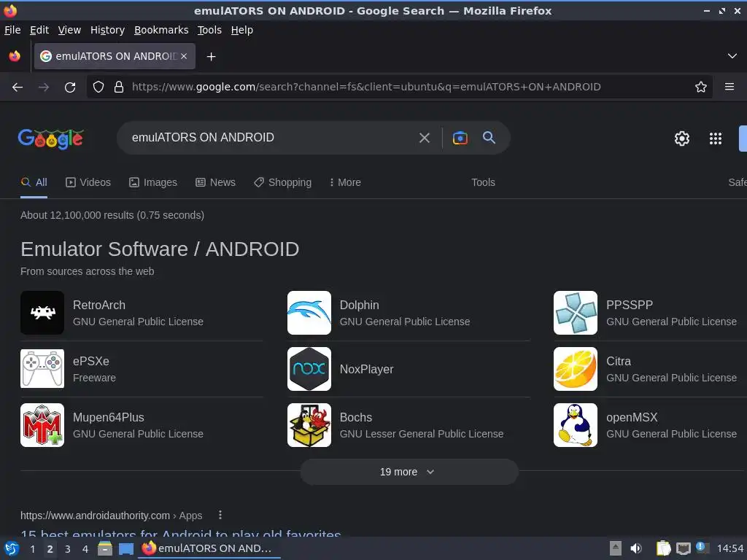This screenshot has height=560, width=747.
Task: Click the clipboard manager tray icon
Action: pos(663,548)
